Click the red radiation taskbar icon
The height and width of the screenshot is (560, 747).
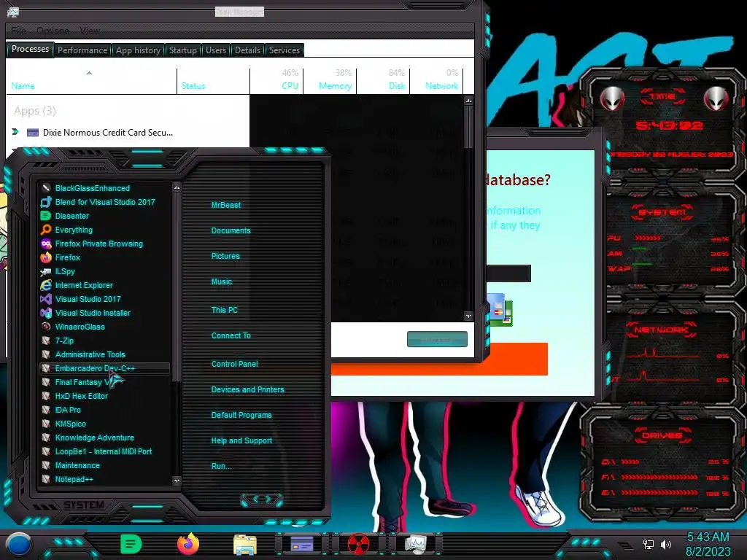359,544
